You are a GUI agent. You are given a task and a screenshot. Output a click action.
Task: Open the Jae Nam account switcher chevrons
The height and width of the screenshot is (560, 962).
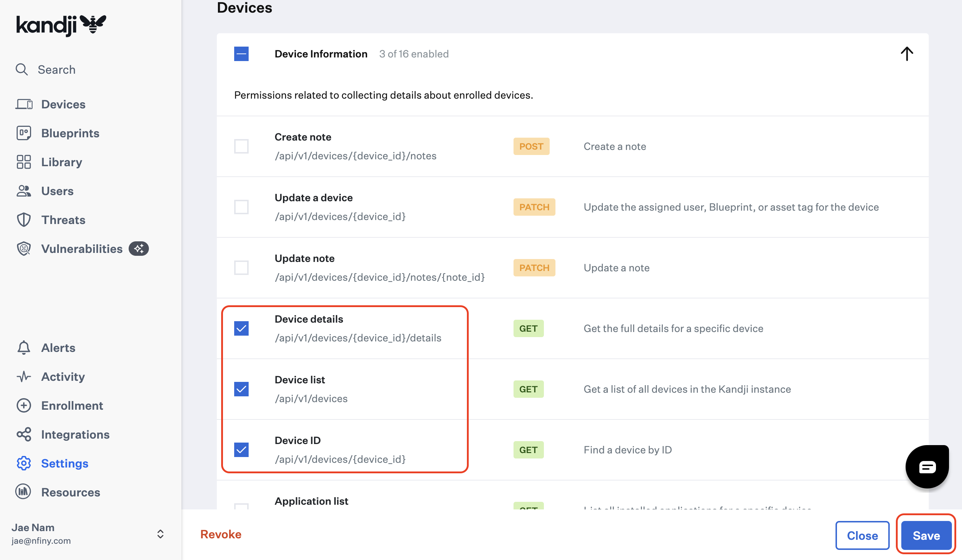(160, 534)
